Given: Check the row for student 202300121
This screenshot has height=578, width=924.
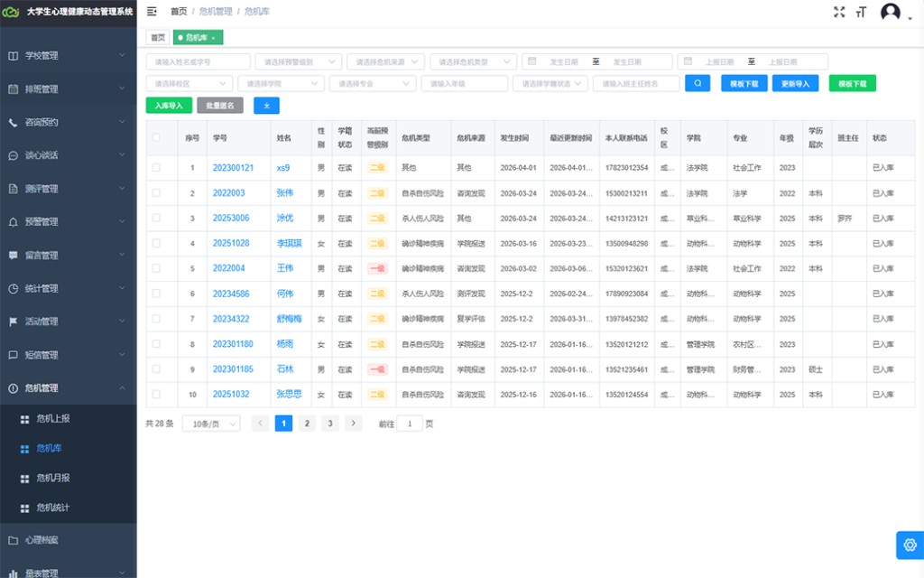Looking at the screenshot, I should (156, 167).
